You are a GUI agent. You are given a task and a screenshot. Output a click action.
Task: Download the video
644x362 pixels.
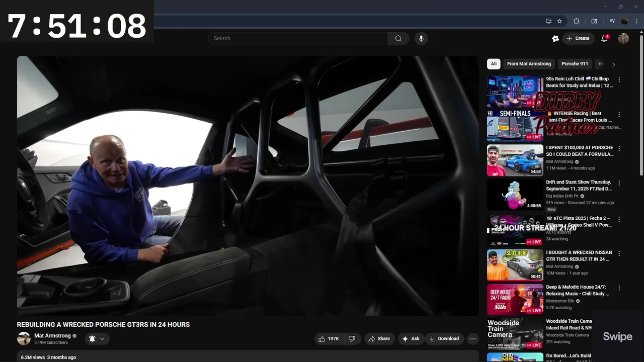(444, 339)
